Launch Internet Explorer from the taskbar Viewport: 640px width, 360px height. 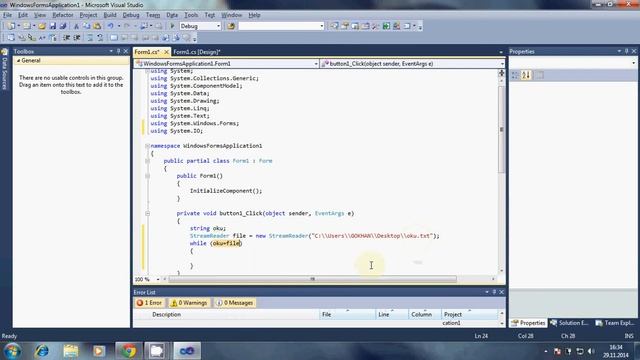pos(42,351)
